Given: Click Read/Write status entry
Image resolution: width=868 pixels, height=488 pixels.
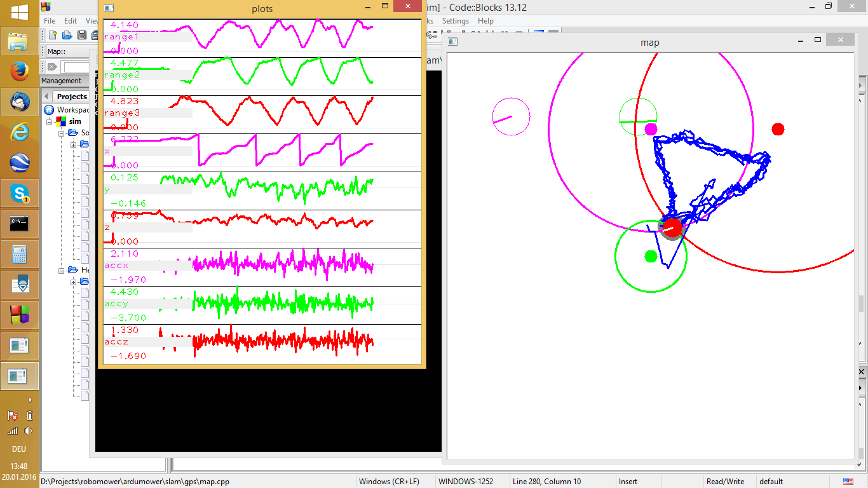Looking at the screenshot, I should (725, 482).
